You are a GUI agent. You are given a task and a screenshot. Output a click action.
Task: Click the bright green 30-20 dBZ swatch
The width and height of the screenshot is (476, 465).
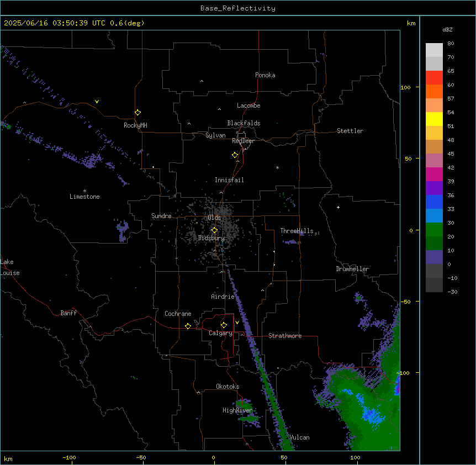click(434, 230)
